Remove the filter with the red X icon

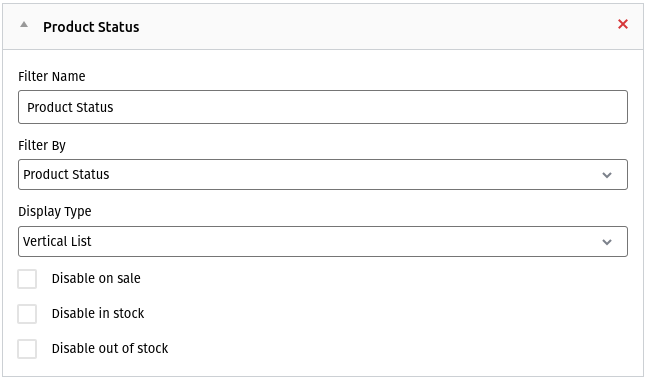click(x=623, y=24)
